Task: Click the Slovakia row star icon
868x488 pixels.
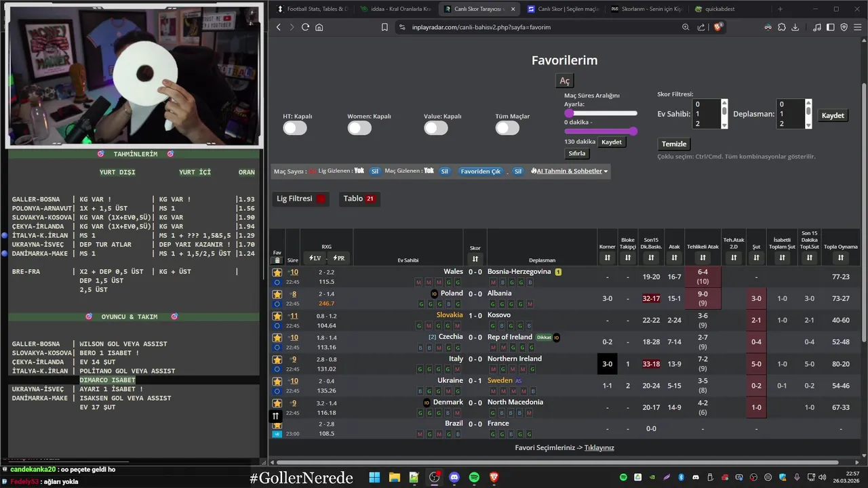Action: coord(277,316)
